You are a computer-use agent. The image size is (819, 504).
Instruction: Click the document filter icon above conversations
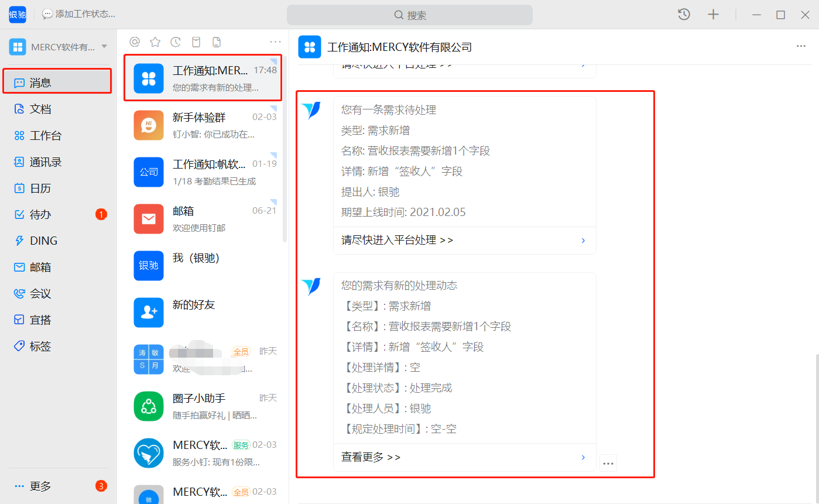(217, 42)
